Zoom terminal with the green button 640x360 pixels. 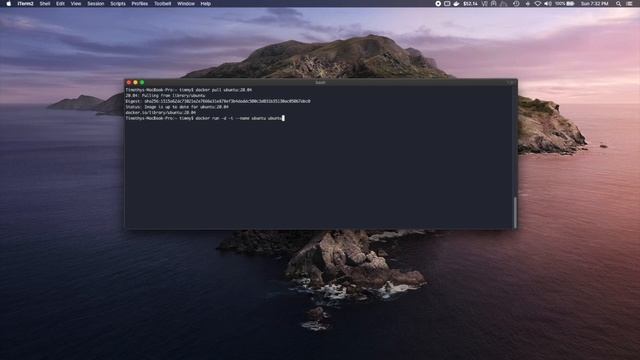click(142, 82)
